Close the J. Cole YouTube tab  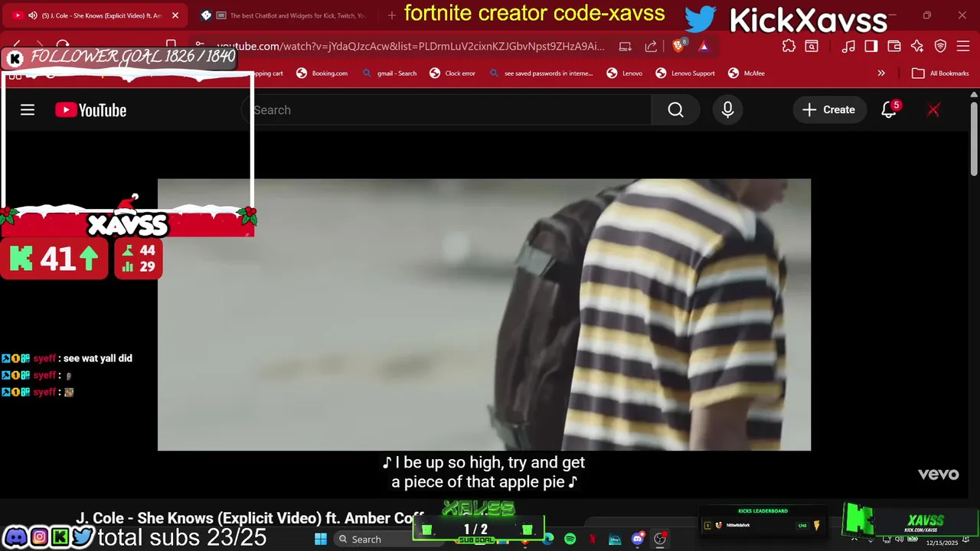coord(175,15)
